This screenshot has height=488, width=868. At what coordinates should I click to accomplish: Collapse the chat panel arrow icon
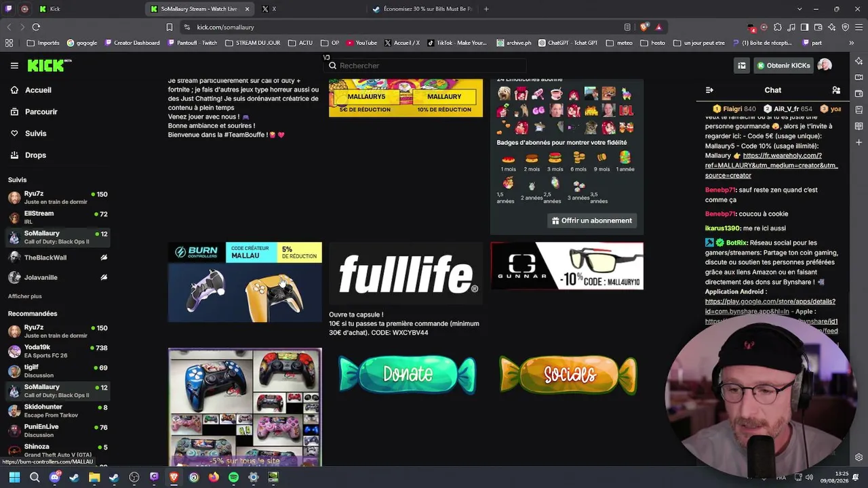click(x=709, y=90)
